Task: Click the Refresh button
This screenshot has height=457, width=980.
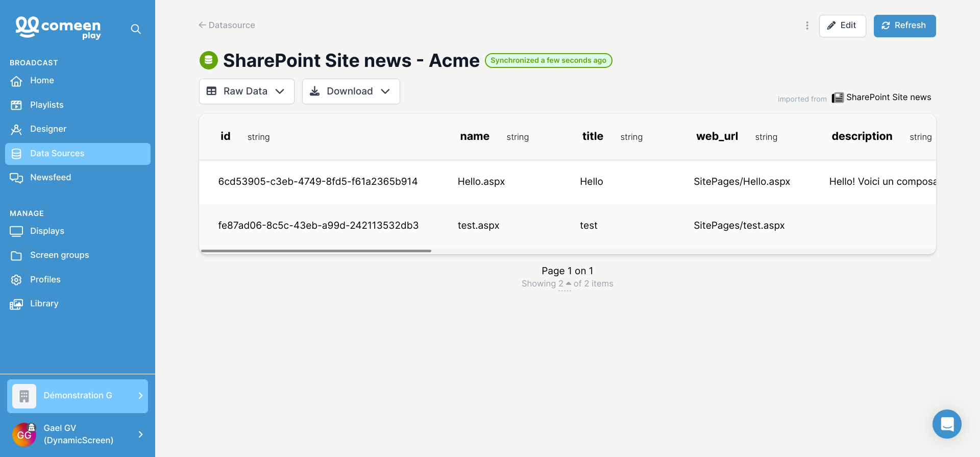Action: tap(904, 26)
